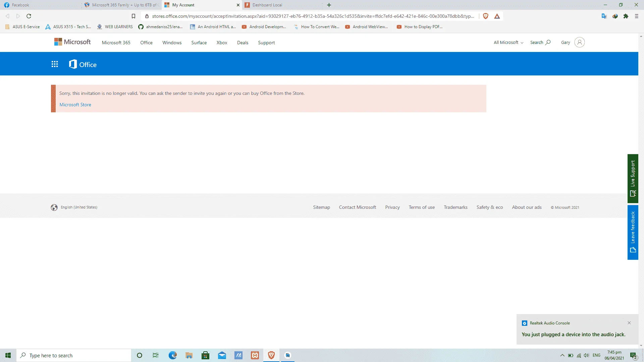Open the How To Convert We... bookmark
The width and height of the screenshot is (644, 362).
316,27
